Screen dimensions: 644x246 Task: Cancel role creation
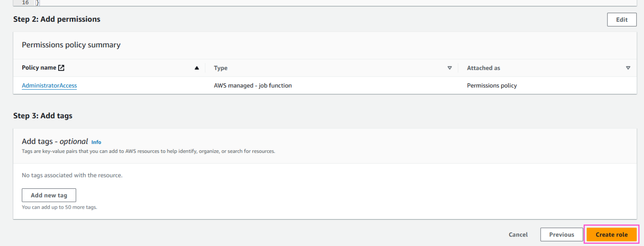[x=518, y=234]
